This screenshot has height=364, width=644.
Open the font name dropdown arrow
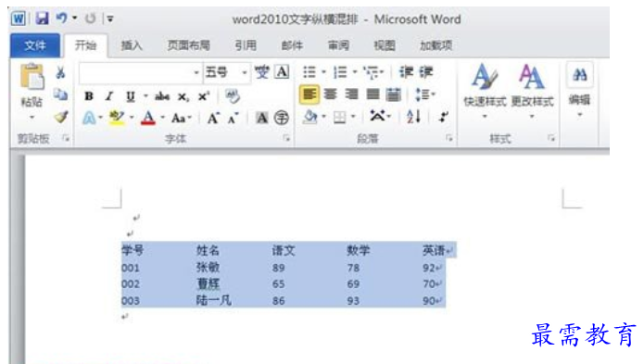pos(196,72)
